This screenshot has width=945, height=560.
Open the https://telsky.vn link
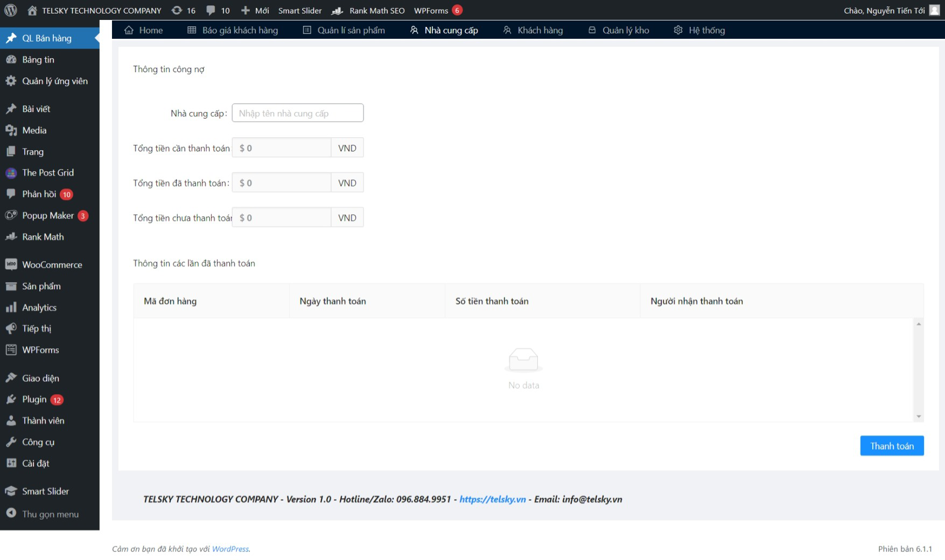(493, 499)
